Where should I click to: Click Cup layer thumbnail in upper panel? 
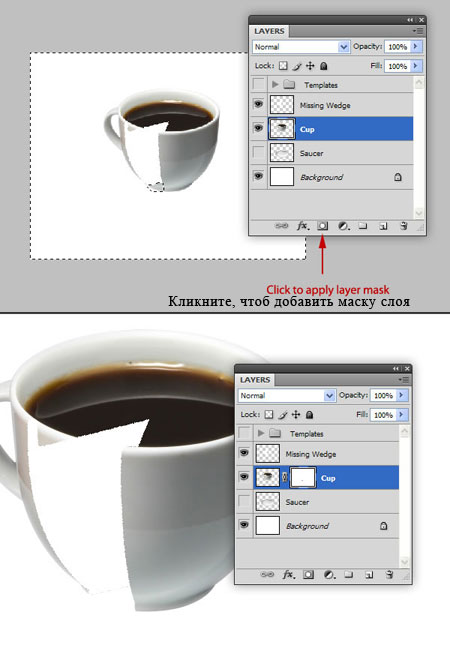pyautogui.click(x=282, y=129)
